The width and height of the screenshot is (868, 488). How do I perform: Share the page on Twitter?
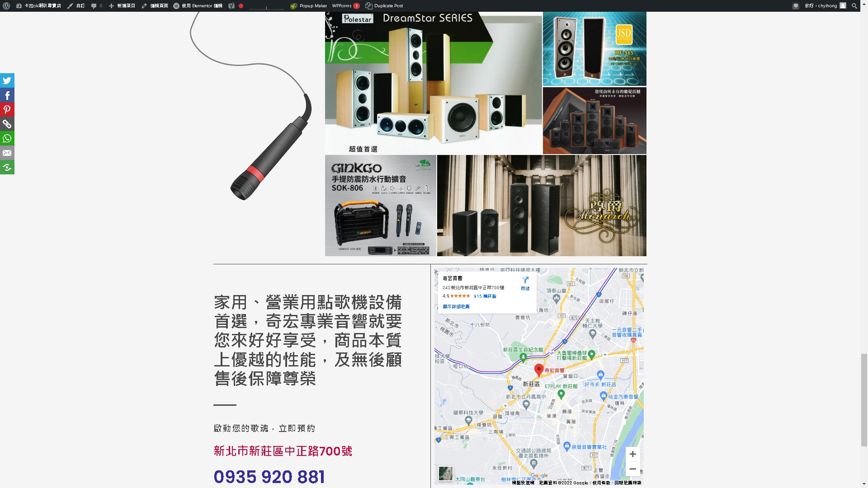tap(7, 80)
